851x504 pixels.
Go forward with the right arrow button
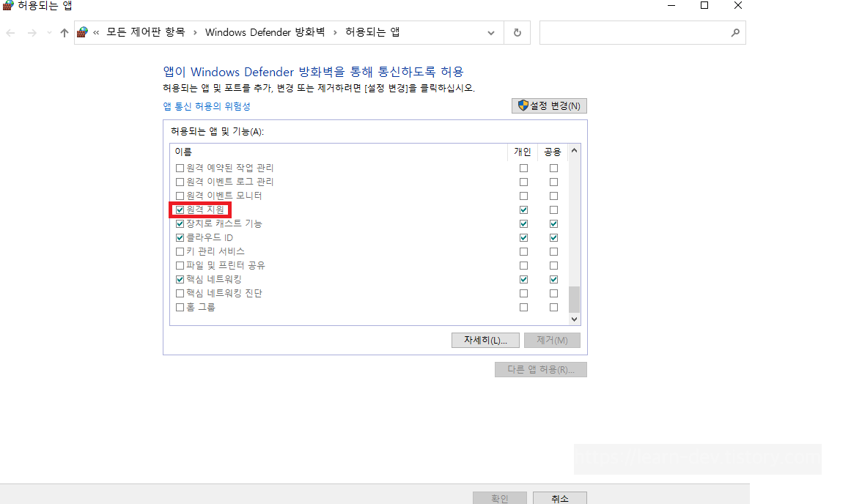coord(32,33)
